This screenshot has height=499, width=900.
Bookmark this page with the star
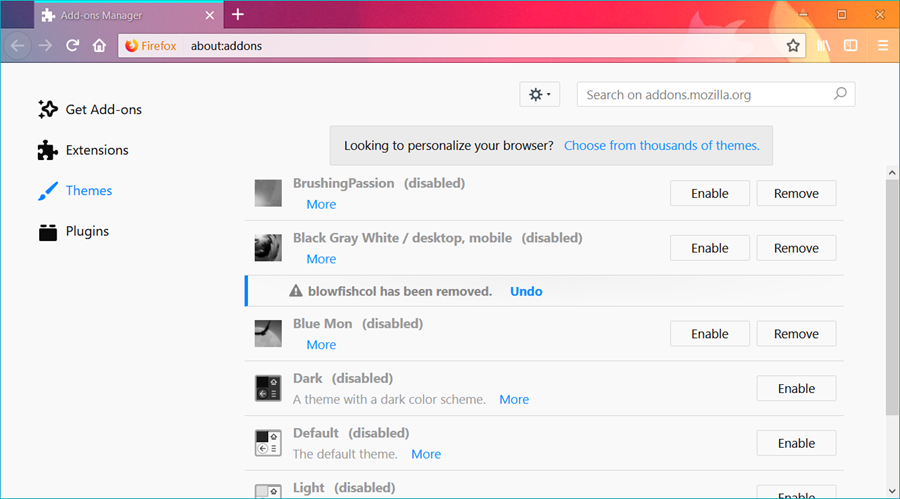pos(793,45)
